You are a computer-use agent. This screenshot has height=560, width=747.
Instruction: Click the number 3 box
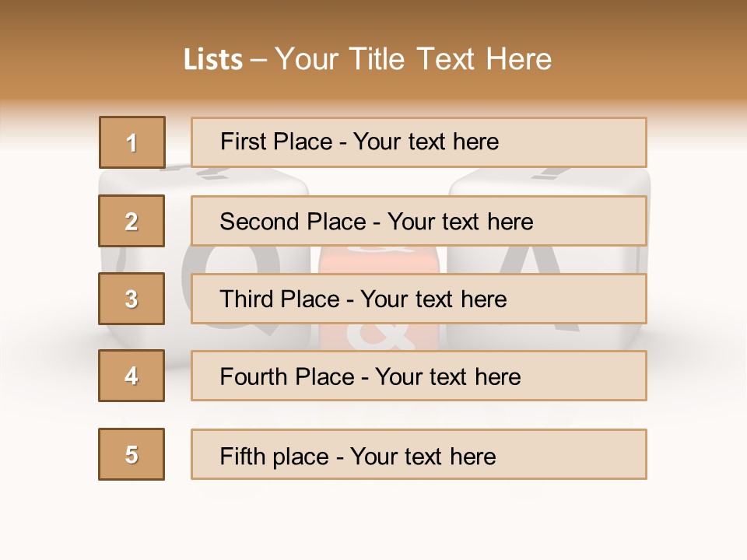132,299
